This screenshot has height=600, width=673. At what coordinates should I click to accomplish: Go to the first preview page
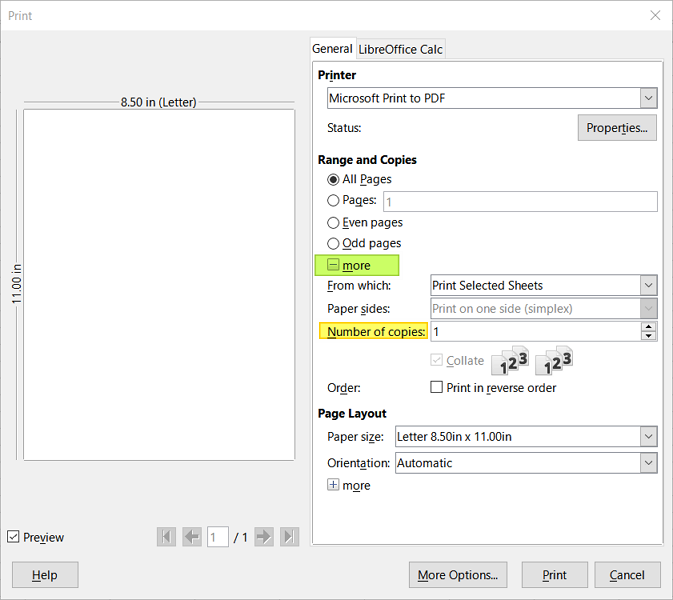coord(166,537)
